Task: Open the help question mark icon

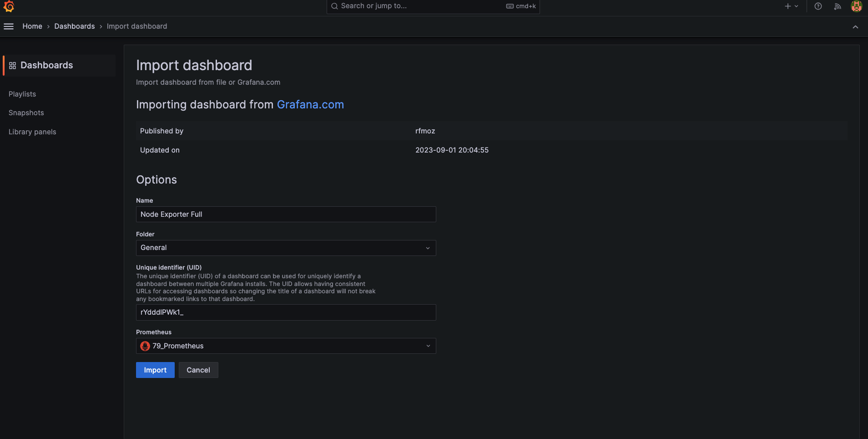Action: [818, 6]
